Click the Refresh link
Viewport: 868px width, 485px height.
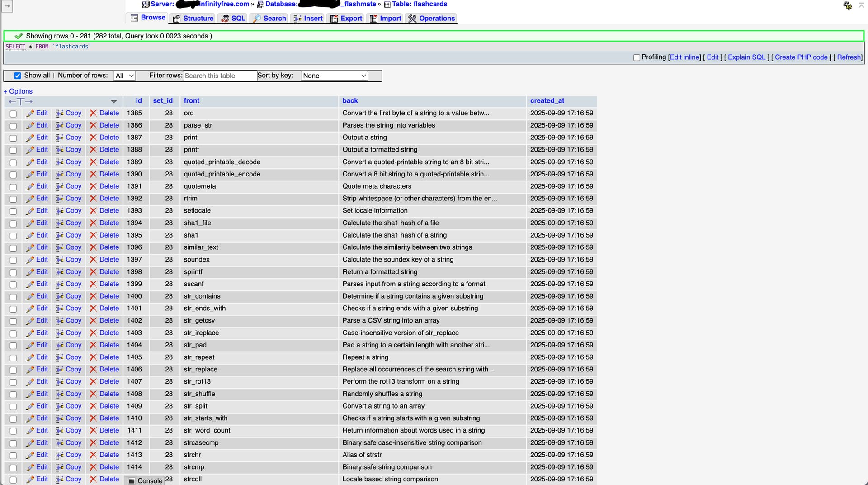(x=849, y=57)
